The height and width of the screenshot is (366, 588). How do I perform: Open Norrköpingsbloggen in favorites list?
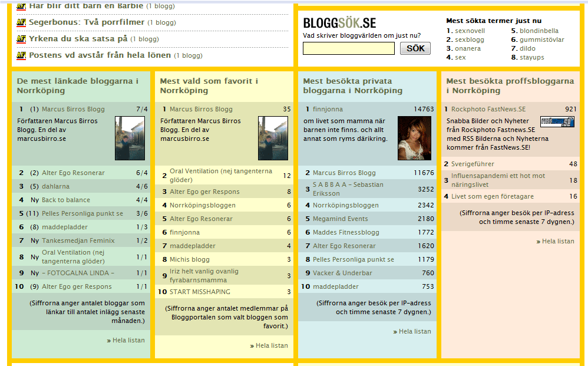point(203,205)
